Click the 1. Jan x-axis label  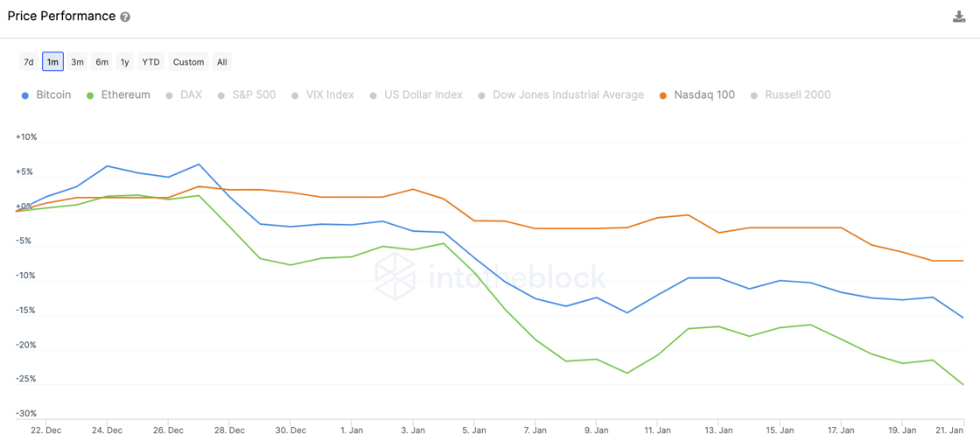[x=351, y=430]
